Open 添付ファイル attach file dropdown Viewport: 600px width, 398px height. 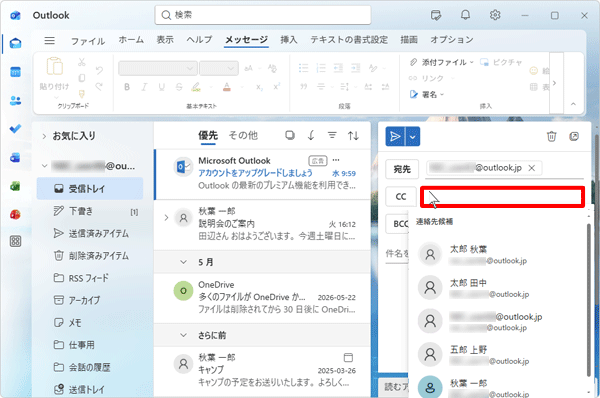(x=442, y=62)
